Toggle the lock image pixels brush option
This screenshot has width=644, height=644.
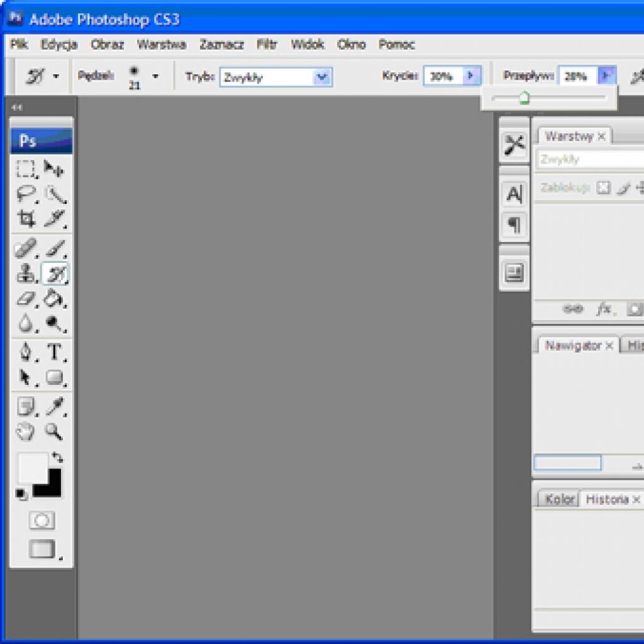tap(623, 187)
